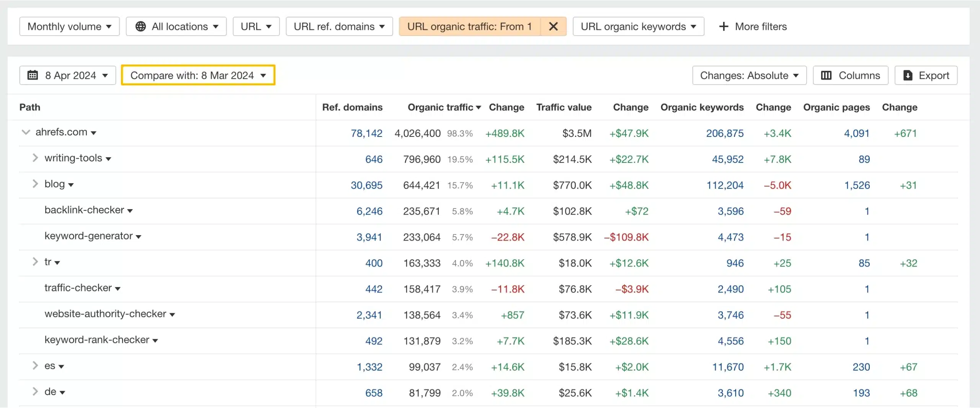Screen dimensions: 980x408
Task: Open the traffic-checker path menu
Action: click(x=118, y=289)
